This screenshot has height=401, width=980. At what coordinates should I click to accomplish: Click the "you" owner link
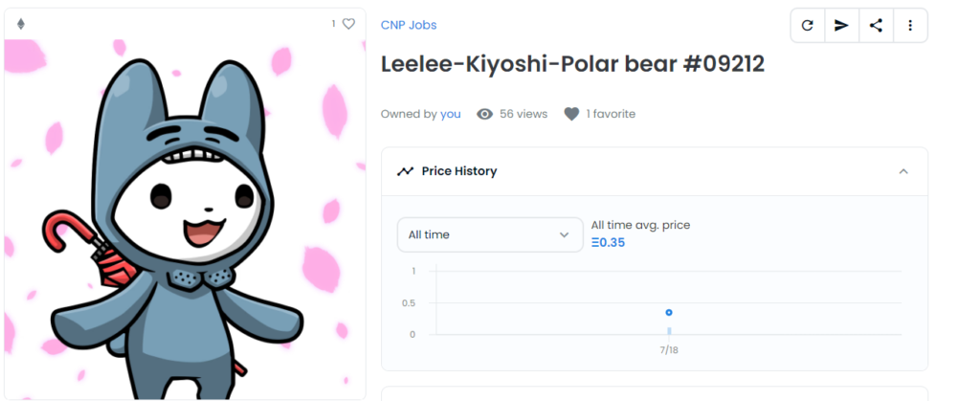450,114
